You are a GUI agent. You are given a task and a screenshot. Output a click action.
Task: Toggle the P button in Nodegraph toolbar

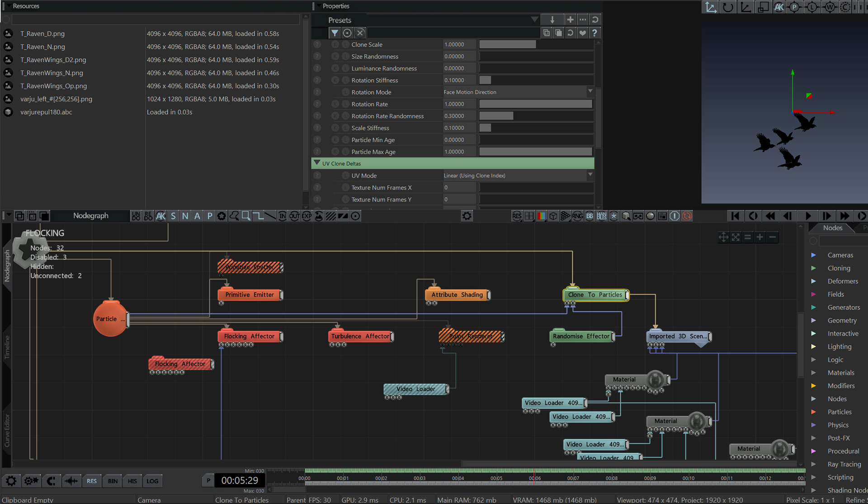pos(209,216)
